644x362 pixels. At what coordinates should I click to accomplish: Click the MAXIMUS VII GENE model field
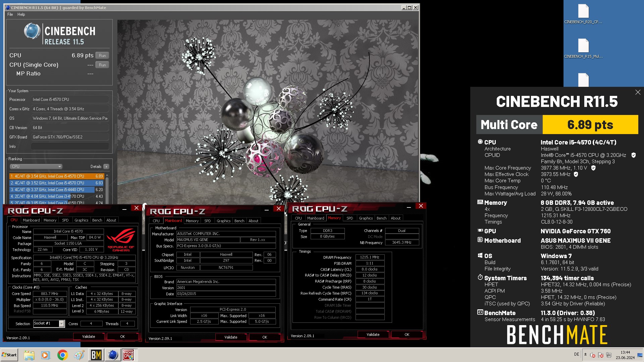pyautogui.click(x=208, y=240)
